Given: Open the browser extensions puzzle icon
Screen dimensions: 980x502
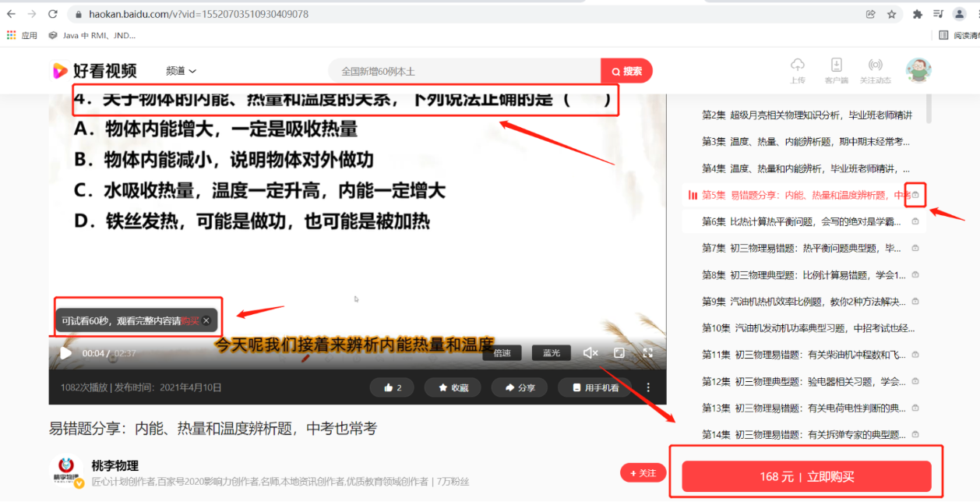Looking at the screenshot, I should (x=918, y=14).
